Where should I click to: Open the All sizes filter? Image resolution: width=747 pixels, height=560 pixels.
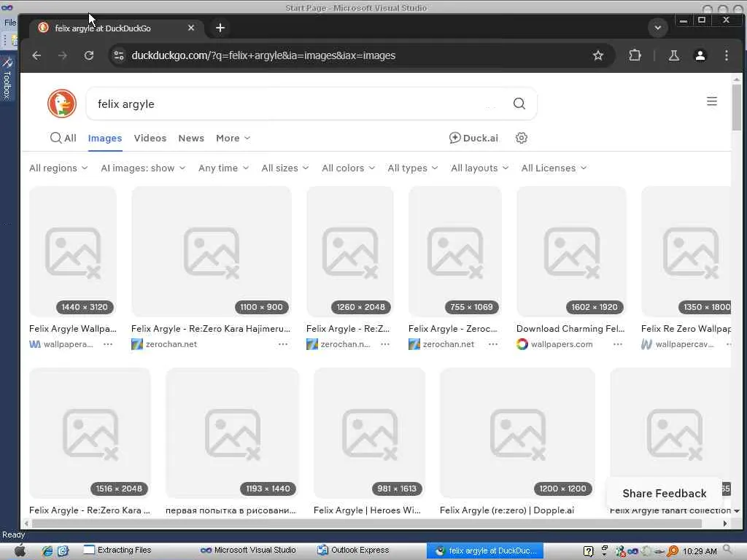[285, 168]
